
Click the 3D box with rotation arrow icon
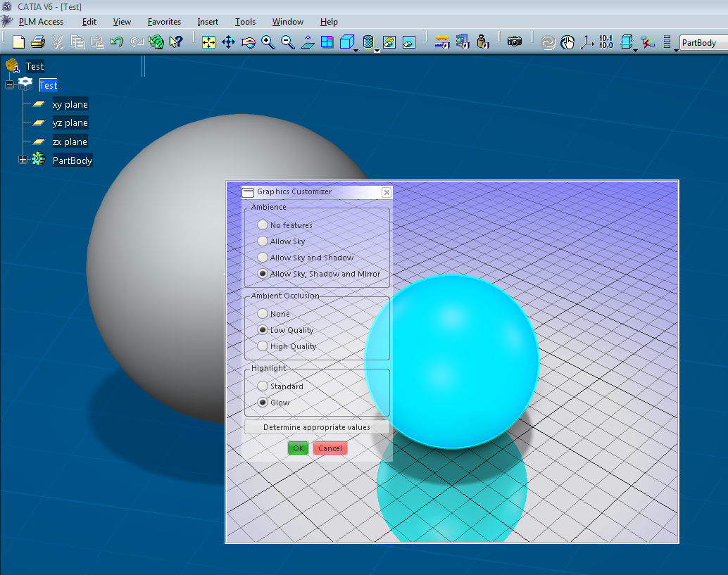(x=627, y=42)
